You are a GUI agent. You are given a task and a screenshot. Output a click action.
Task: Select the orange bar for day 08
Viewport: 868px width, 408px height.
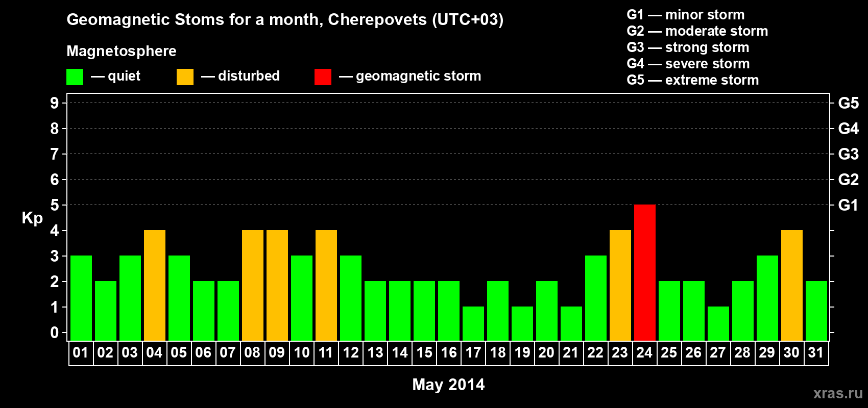pos(253,286)
